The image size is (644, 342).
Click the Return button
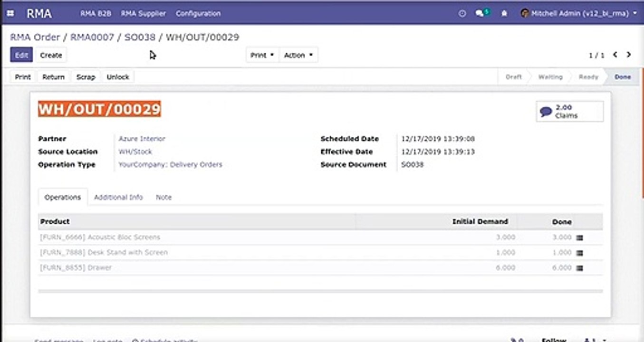[x=53, y=77]
